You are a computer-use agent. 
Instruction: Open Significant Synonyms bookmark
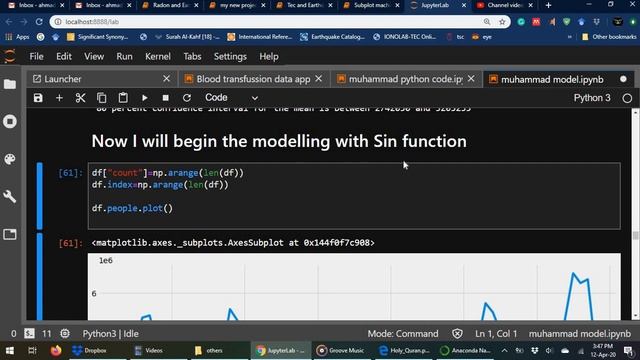(98, 37)
